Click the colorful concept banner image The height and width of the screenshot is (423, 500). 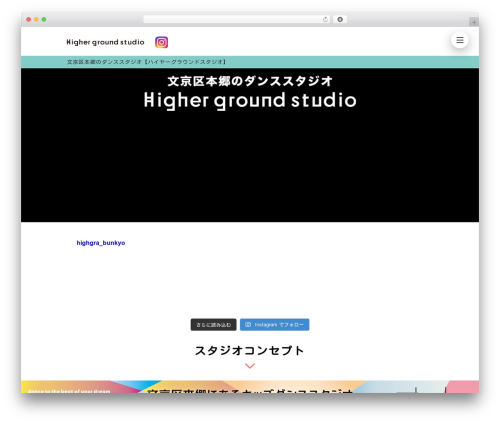point(250,387)
